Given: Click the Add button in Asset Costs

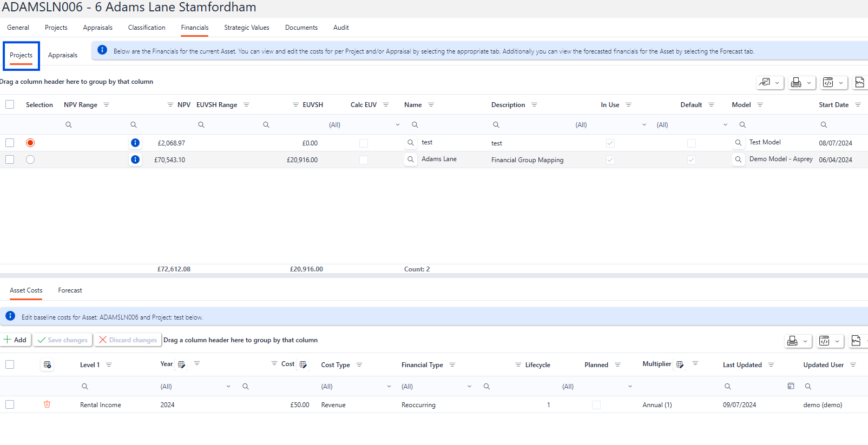Looking at the screenshot, I should (x=16, y=340).
